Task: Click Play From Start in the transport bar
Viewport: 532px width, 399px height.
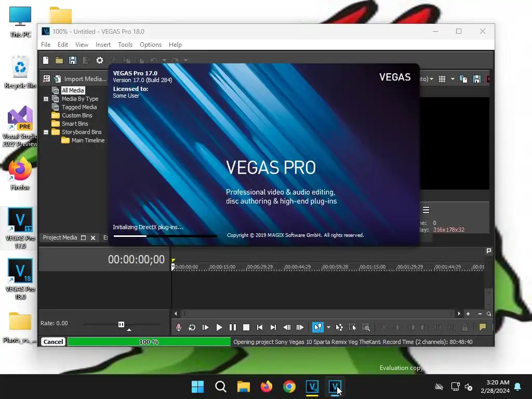Action: [205, 327]
